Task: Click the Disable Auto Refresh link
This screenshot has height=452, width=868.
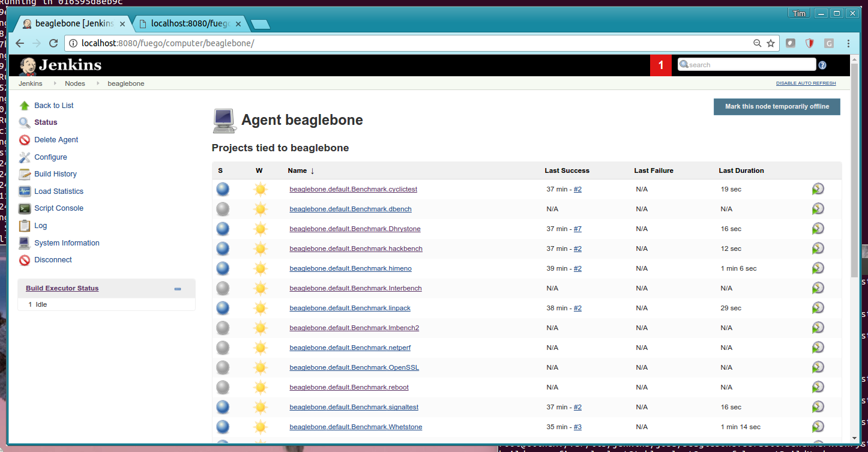Action: [806, 83]
